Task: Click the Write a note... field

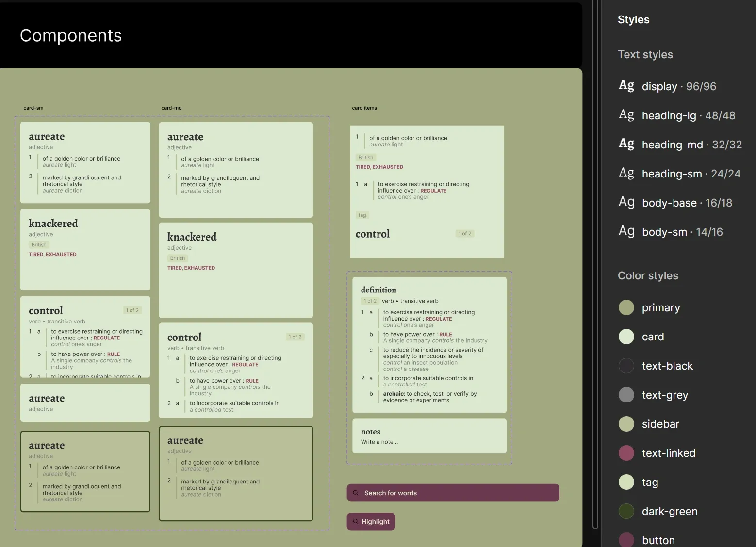Action: (379, 442)
